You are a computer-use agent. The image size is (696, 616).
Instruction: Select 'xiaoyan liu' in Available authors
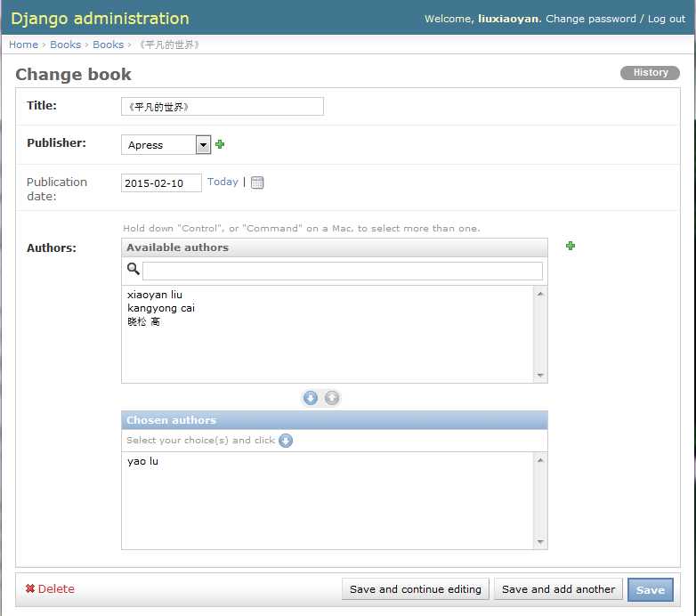point(155,295)
